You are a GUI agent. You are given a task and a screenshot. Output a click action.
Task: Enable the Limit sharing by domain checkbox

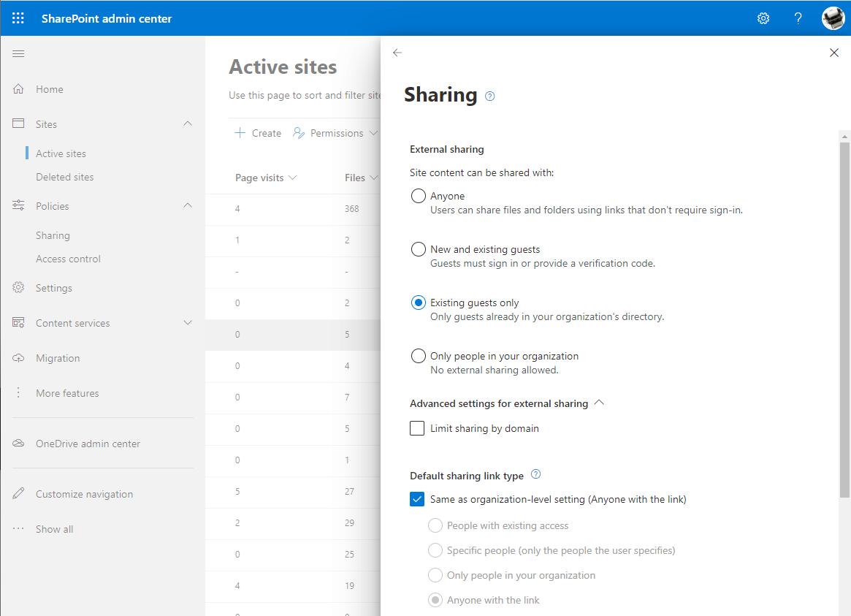click(x=417, y=428)
